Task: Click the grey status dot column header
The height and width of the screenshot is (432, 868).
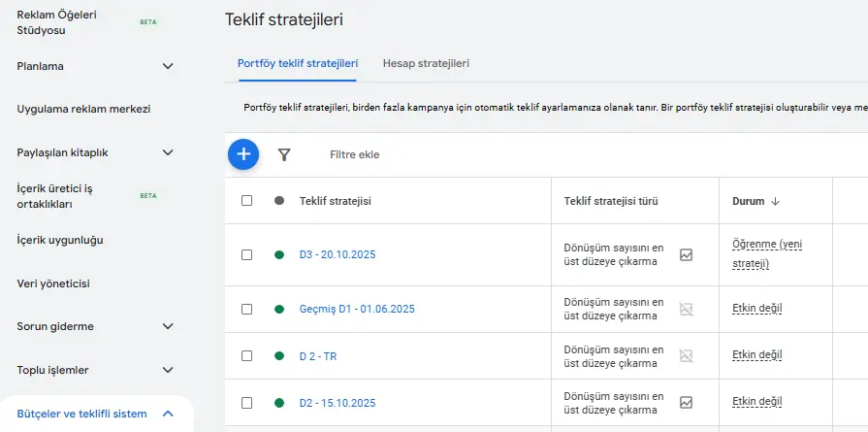Action: click(279, 201)
